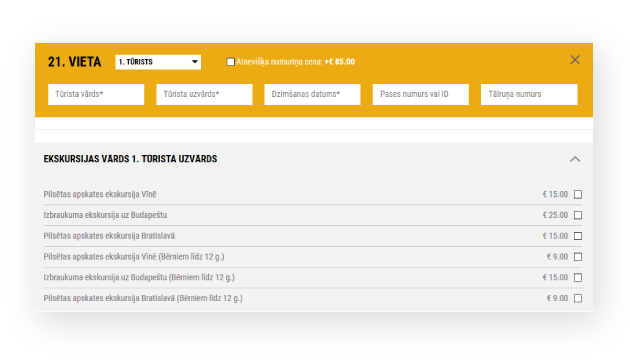Screen dimensions: 630x360
Task: Check Pilsētas apskates ekskursija Vīnē €15.00
Action: (x=578, y=194)
